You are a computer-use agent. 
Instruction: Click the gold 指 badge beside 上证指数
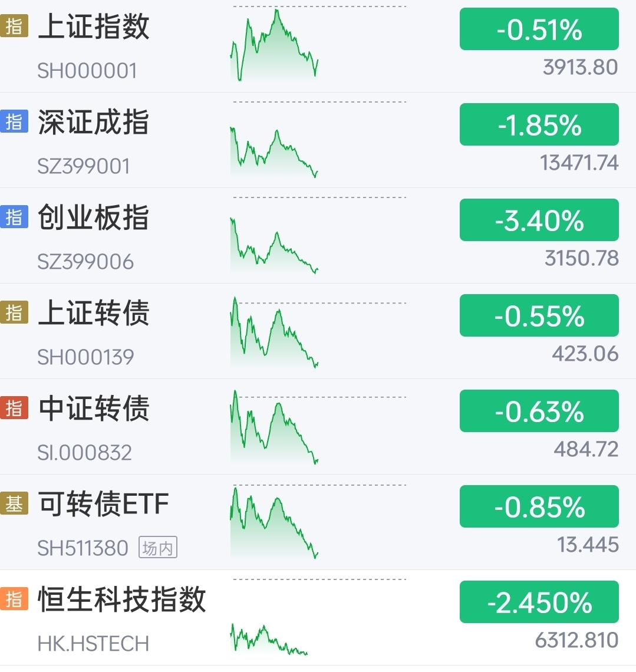[14, 26]
